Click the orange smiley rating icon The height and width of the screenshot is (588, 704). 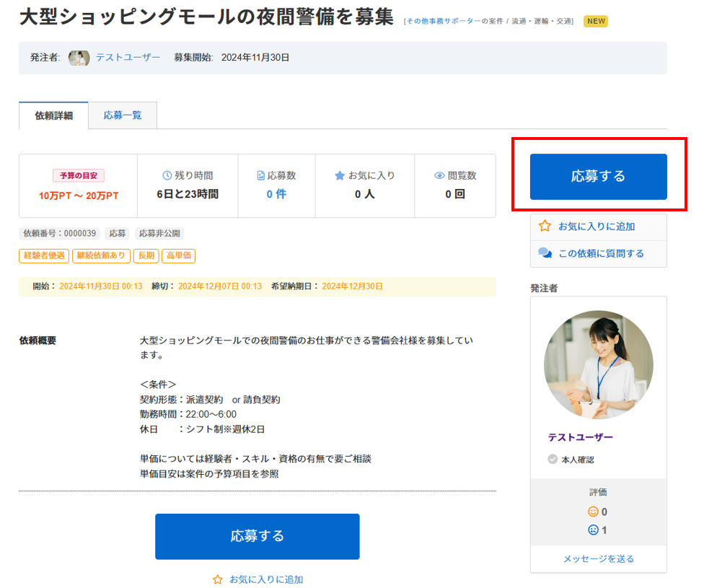point(593,512)
